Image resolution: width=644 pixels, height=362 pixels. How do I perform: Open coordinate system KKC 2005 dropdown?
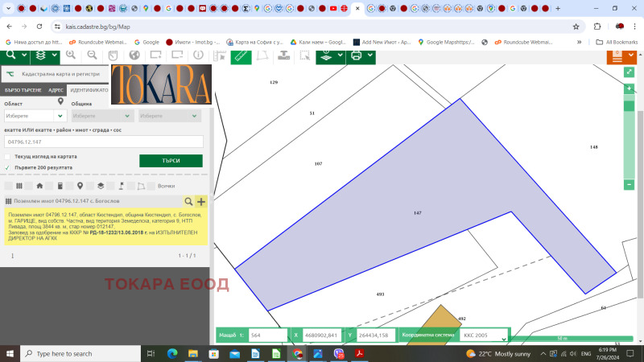pos(484,335)
